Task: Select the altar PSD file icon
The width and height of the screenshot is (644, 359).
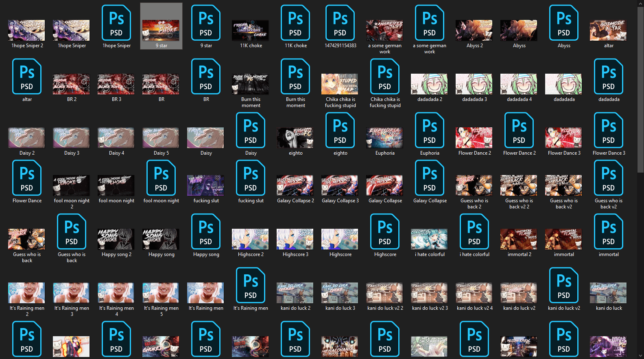Action: tap(27, 77)
